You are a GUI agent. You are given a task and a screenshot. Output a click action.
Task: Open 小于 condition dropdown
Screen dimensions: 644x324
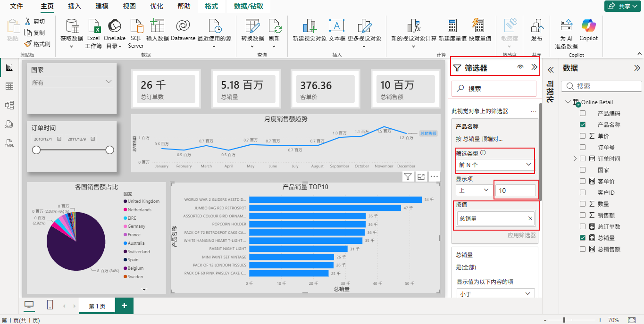(495, 294)
